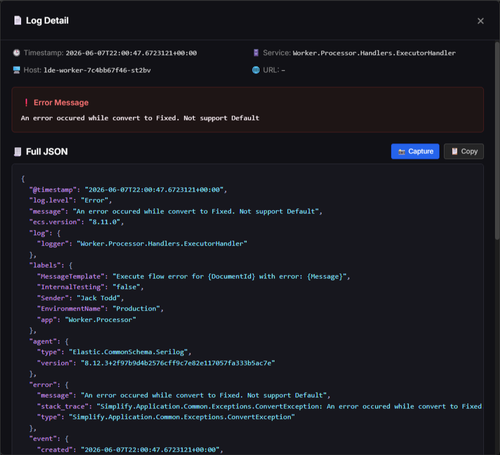The height and width of the screenshot is (455, 500).
Task: Close the Log Detail dialog
Action: 480,21
